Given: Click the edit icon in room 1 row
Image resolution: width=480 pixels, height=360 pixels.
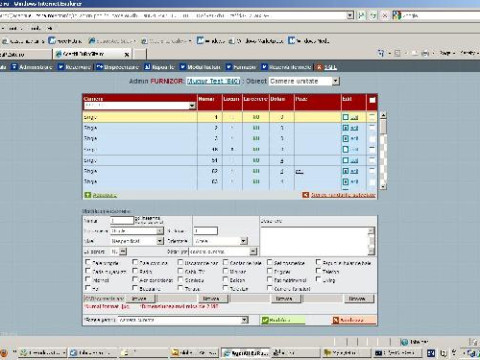Looking at the screenshot, I should pos(346,117).
